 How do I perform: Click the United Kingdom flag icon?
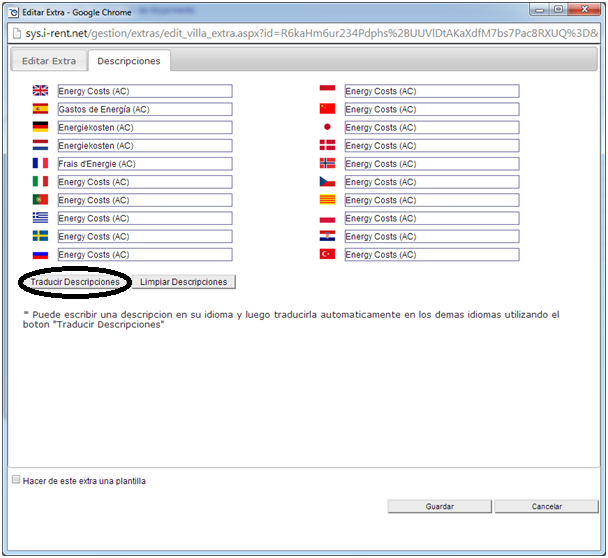tap(40, 91)
